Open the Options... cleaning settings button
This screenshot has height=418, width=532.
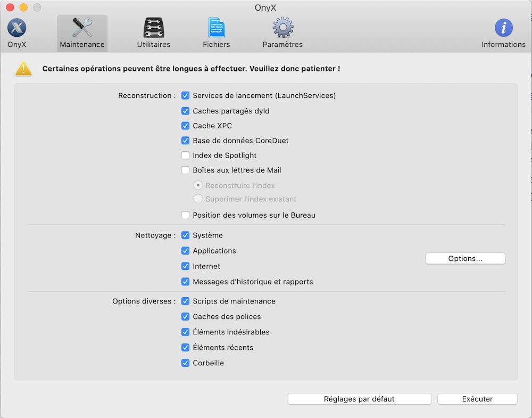465,258
